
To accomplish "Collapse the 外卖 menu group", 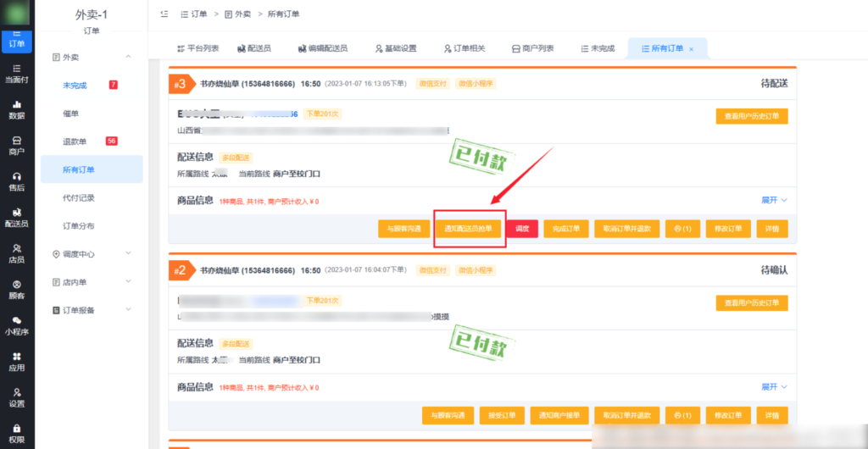I will click(x=128, y=57).
